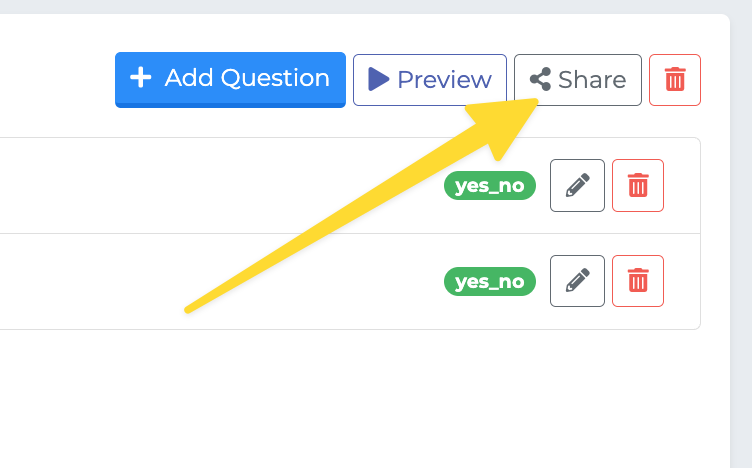
Task: Click the play triangle icon beside Preview
Action: point(378,79)
